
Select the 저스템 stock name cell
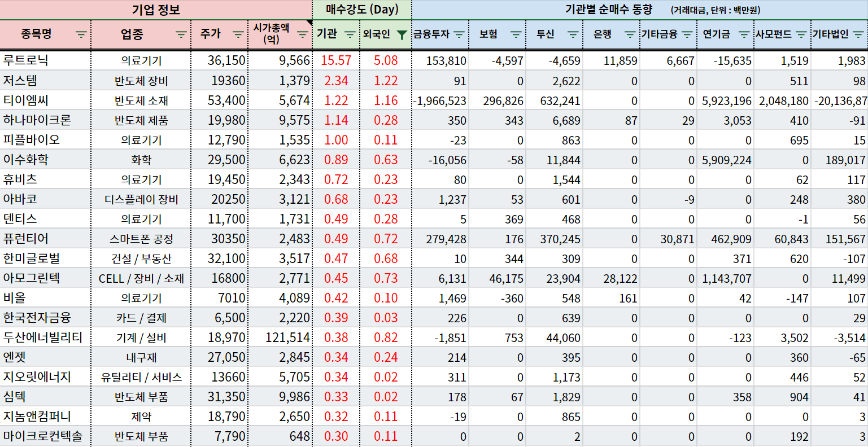45,80
